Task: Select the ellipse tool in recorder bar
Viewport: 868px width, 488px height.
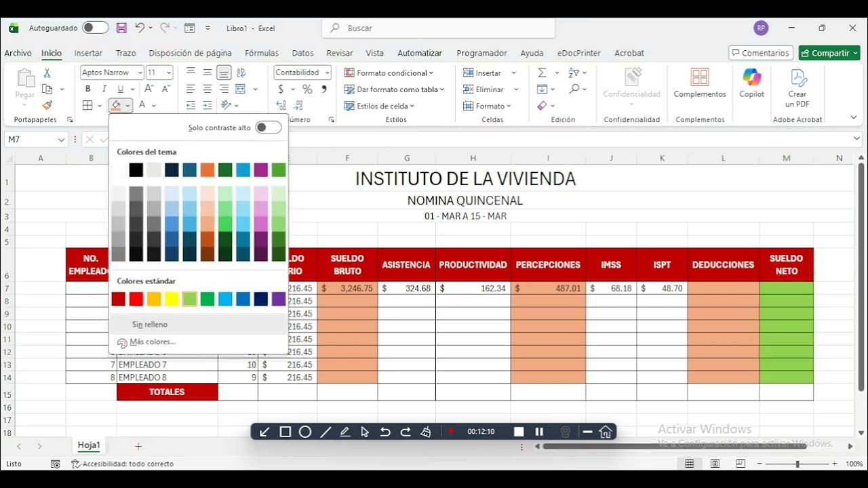Action: point(305,432)
